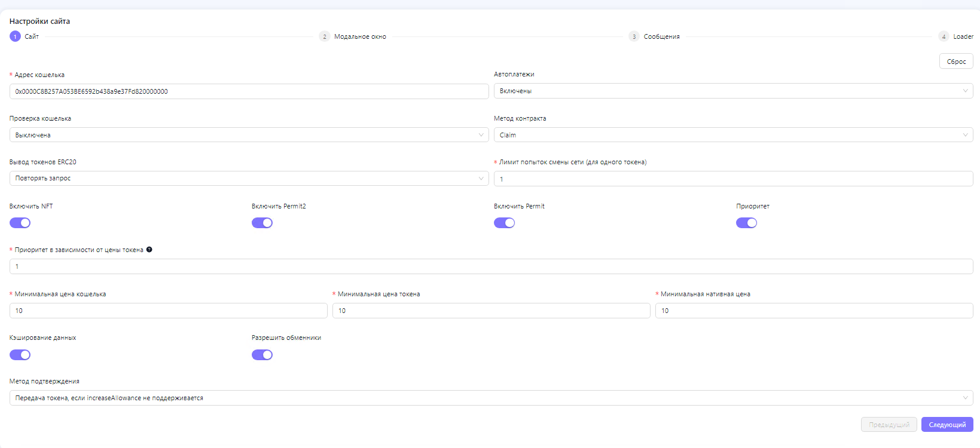Toggle the Включить NFT switch
The width and height of the screenshot is (980, 448).
[x=20, y=223]
